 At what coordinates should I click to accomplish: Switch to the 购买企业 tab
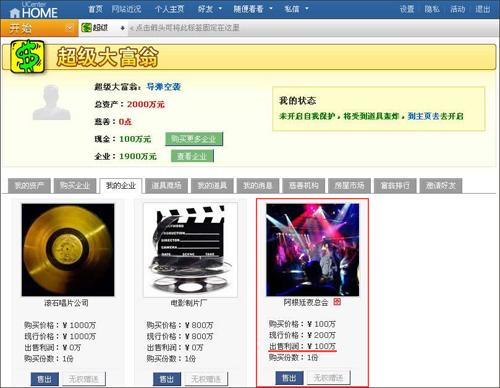click(75, 186)
